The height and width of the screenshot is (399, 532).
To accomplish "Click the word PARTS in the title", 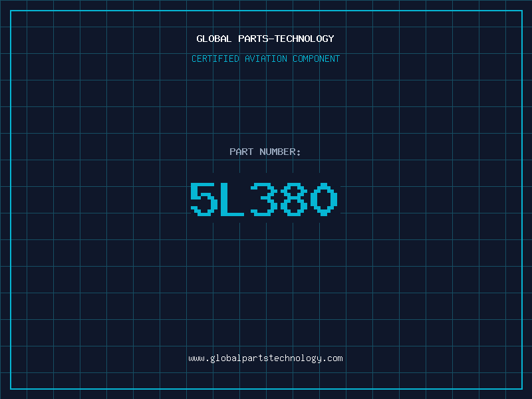I will click(253, 39).
